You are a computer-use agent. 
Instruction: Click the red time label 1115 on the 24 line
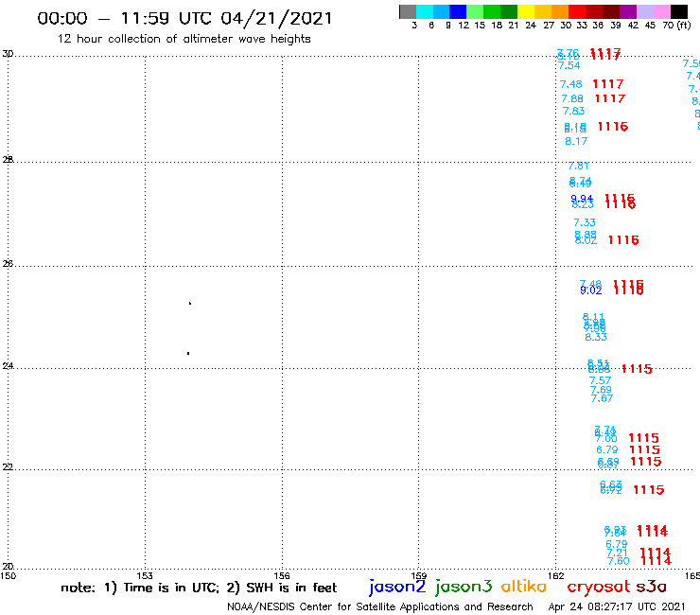pyautogui.click(x=637, y=369)
